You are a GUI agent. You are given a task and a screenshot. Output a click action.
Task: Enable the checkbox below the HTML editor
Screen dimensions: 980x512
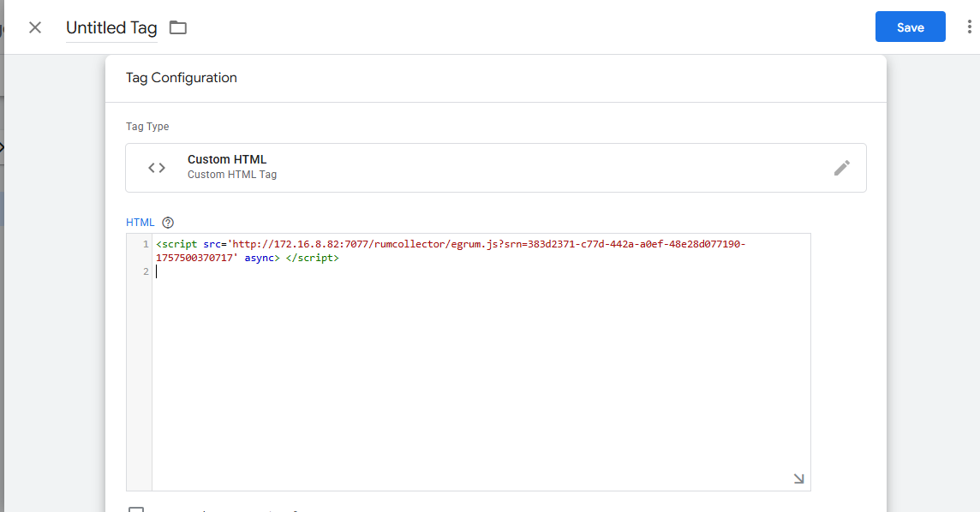point(137,510)
